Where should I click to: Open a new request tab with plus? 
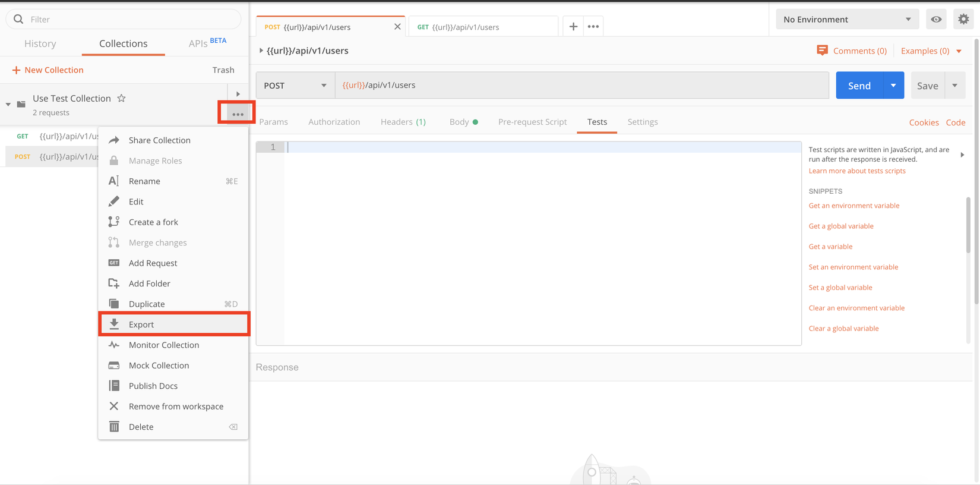pyautogui.click(x=573, y=26)
